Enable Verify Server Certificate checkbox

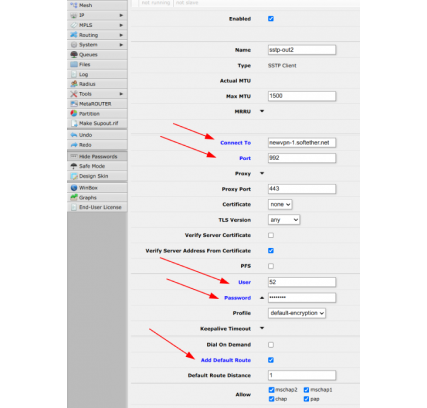click(271, 235)
